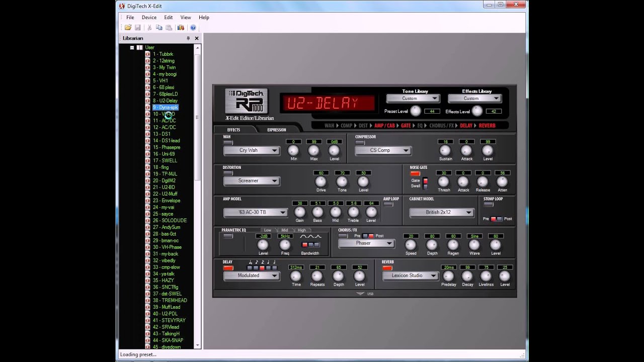Screen dimensions: 644x362
Task: Click the preset icon beside 13 - DS1
Action: 147,134
